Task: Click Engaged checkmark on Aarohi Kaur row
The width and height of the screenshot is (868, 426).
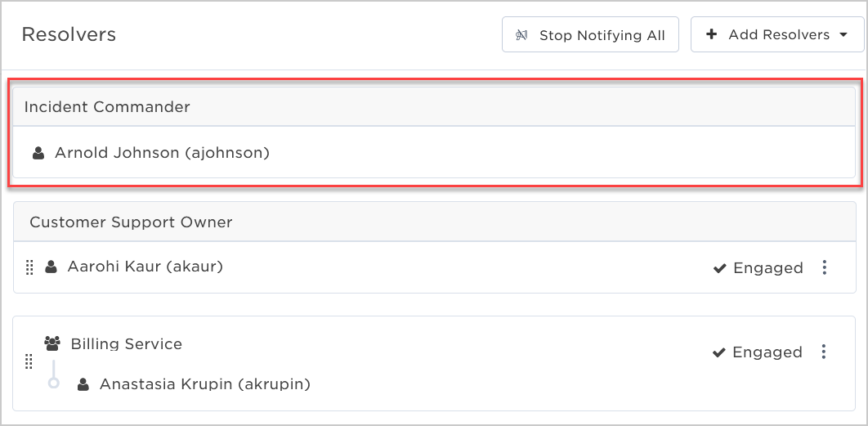Action: tap(719, 269)
